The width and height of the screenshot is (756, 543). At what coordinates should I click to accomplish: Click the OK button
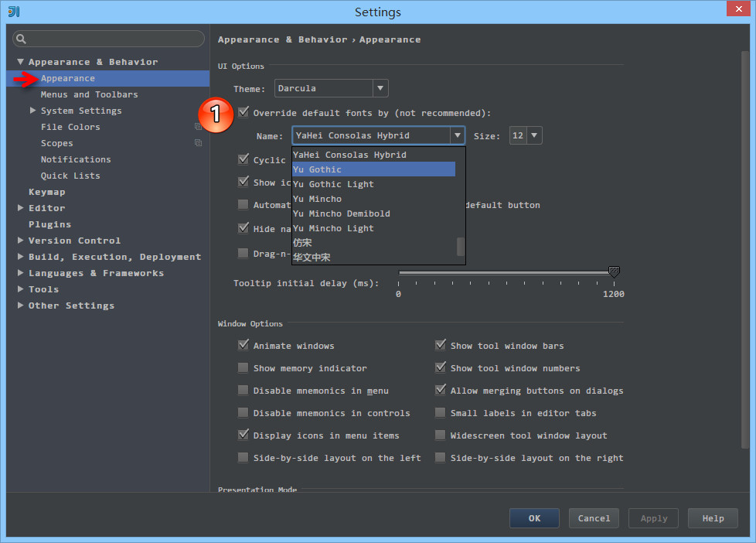tap(534, 518)
